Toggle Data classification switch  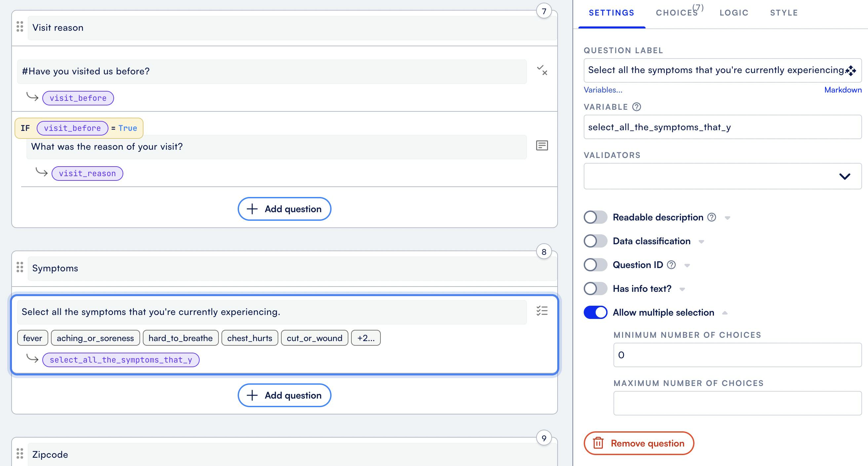point(595,241)
